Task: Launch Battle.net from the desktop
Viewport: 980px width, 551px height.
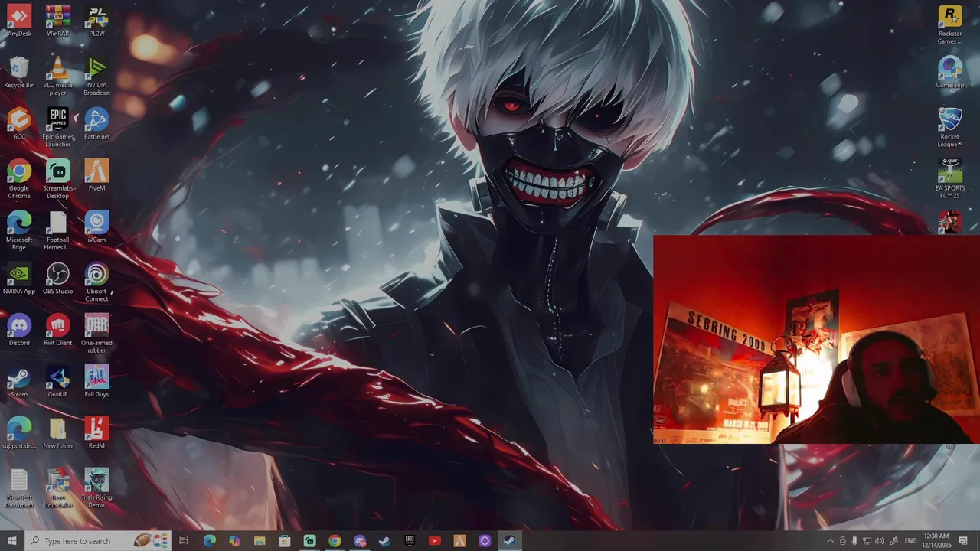Action: coord(96,123)
